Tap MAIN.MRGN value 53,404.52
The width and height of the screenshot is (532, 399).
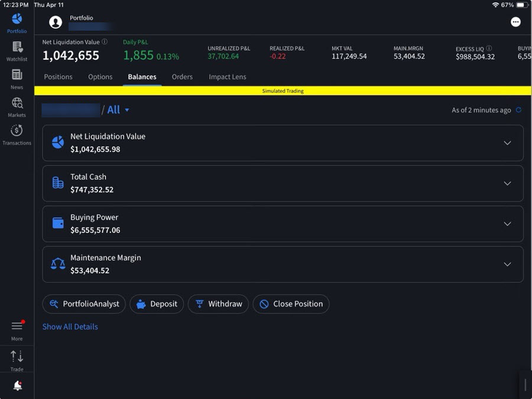[x=409, y=56]
